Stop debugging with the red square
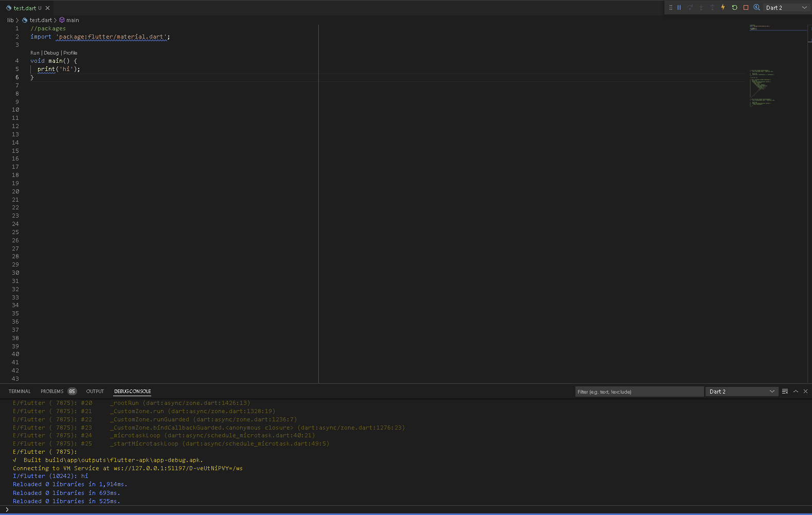The width and height of the screenshot is (812, 515). [x=746, y=8]
